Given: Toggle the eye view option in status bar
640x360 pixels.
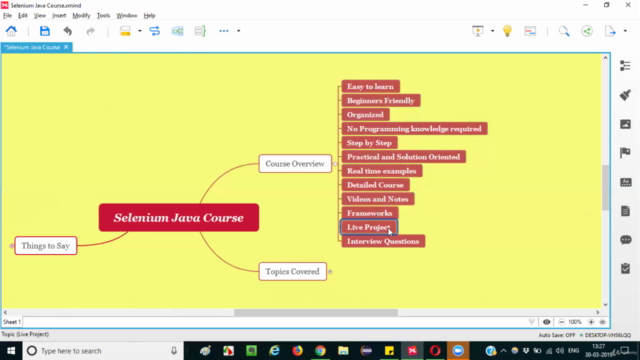Looking at the screenshot, I should click(x=547, y=322).
